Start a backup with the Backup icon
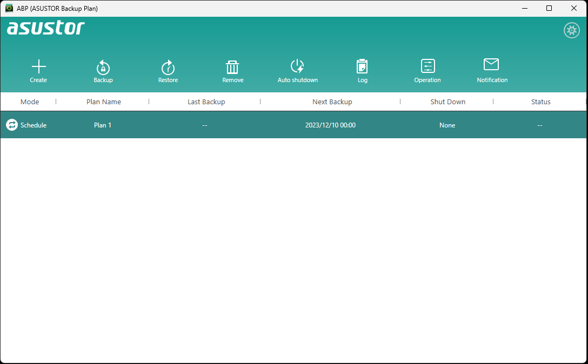Screen dimensions: 588x364 103,67
